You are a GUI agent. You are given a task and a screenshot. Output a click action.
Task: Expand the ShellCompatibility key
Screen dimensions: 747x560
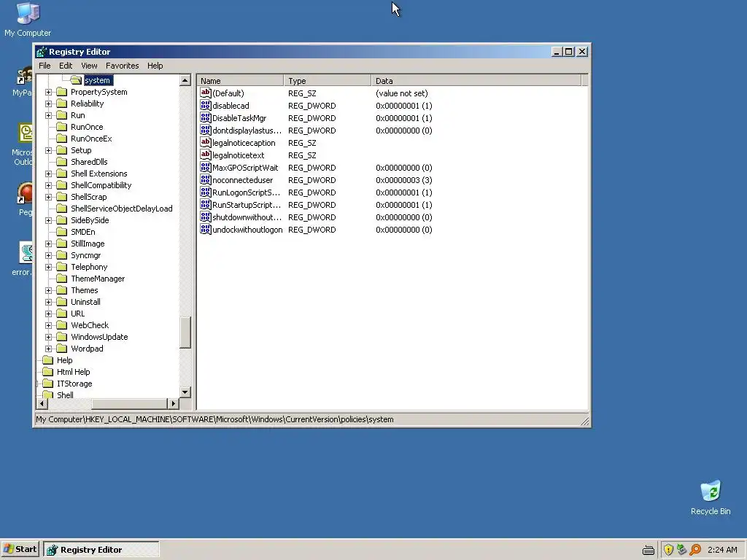click(49, 185)
